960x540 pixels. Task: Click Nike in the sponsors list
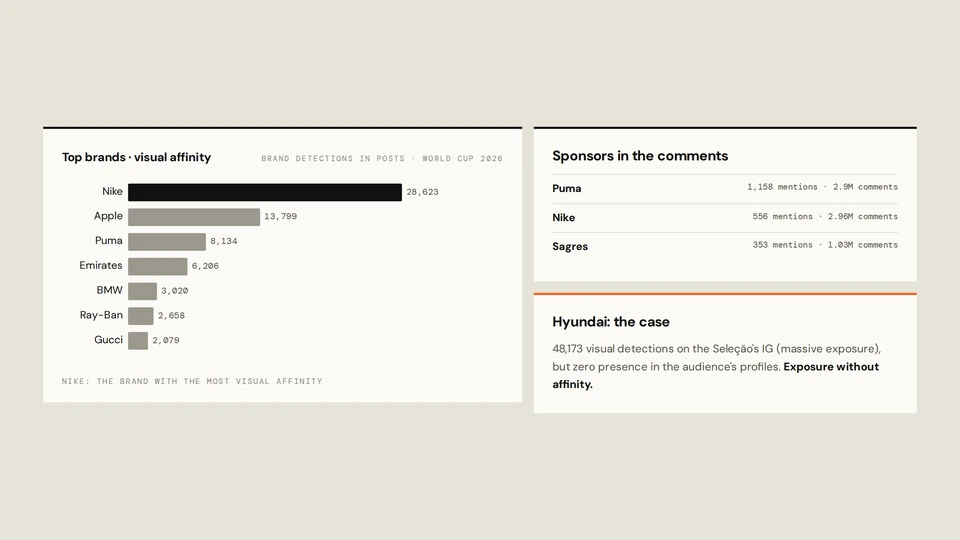563,218
